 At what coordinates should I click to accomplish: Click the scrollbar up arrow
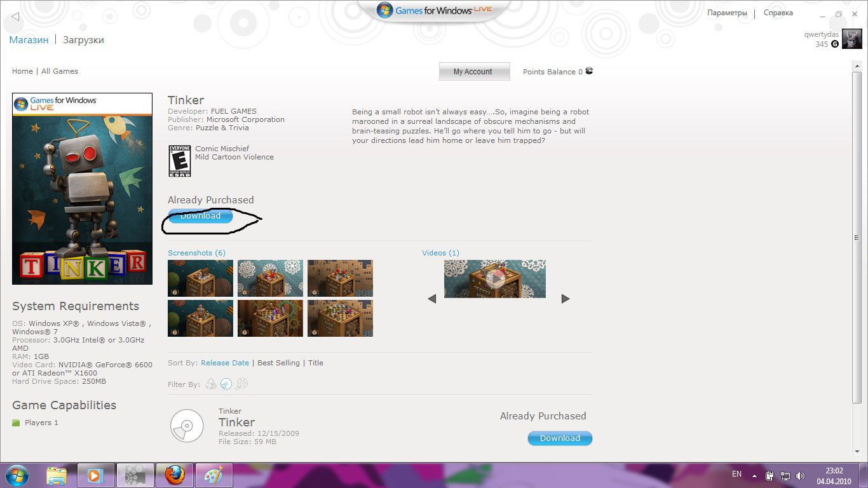(857, 67)
